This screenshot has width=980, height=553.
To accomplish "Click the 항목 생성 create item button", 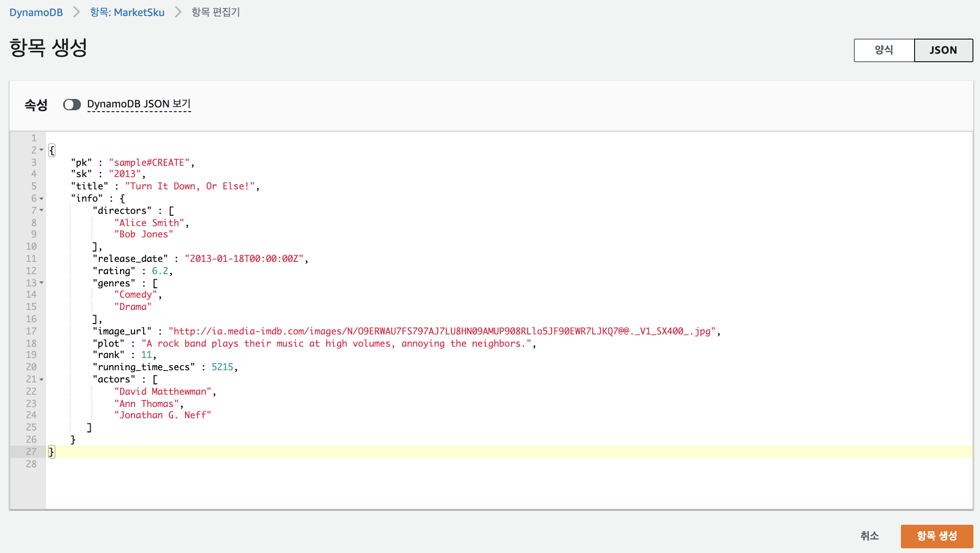I will 936,536.
